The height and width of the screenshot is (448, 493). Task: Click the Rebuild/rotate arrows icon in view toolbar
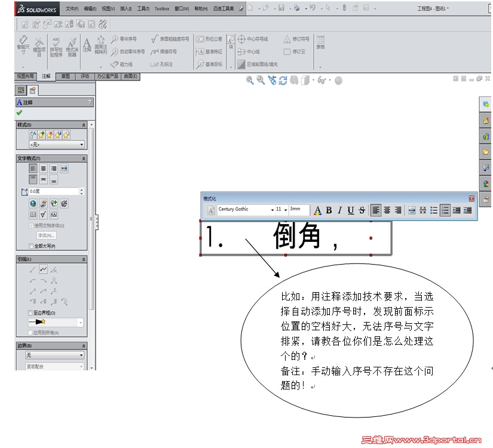point(283,81)
